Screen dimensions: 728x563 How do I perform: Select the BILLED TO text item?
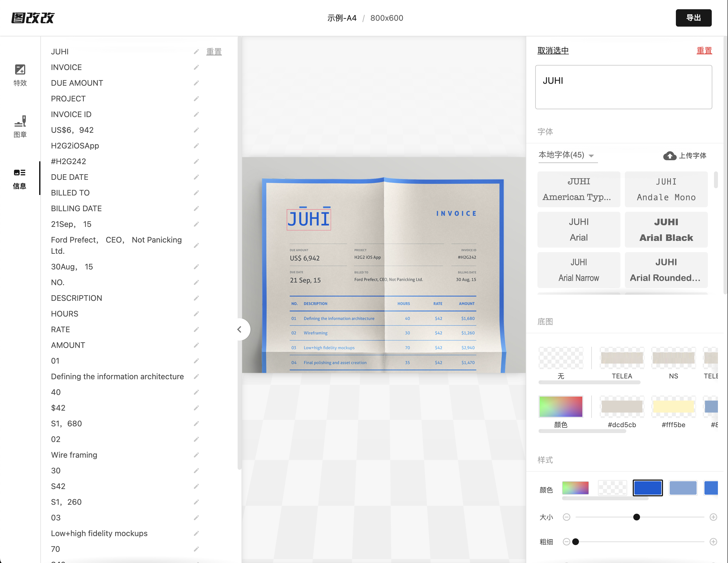(x=70, y=193)
